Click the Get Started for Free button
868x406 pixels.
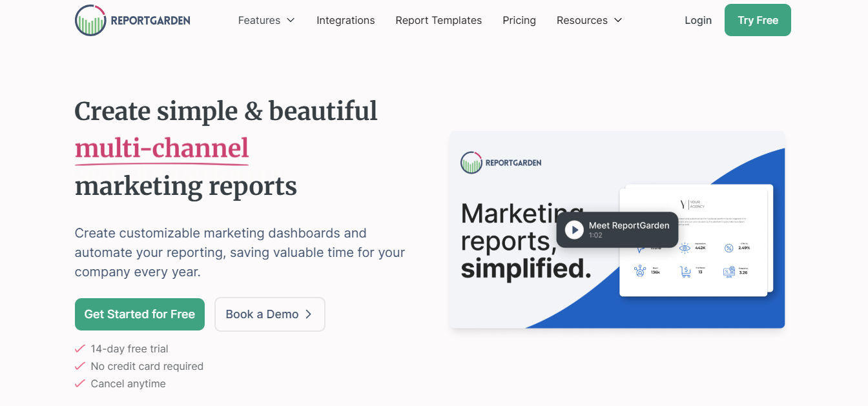coord(139,314)
